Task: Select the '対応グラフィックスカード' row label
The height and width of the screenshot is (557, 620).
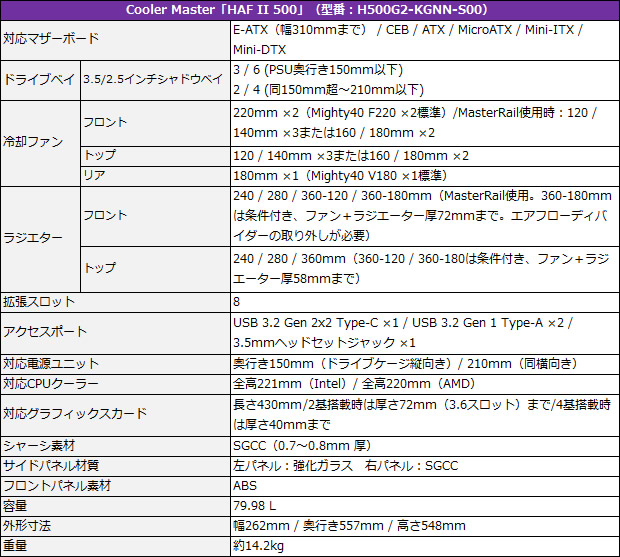Action: [x=115, y=415]
